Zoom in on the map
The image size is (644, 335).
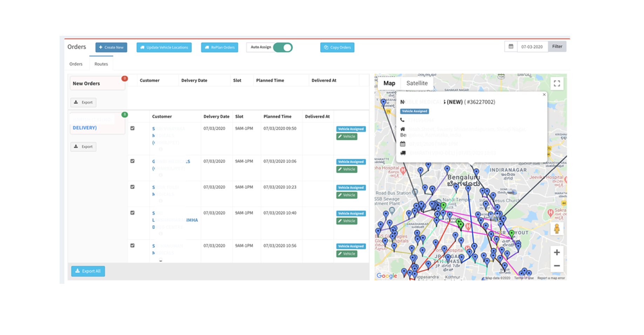(557, 253)
